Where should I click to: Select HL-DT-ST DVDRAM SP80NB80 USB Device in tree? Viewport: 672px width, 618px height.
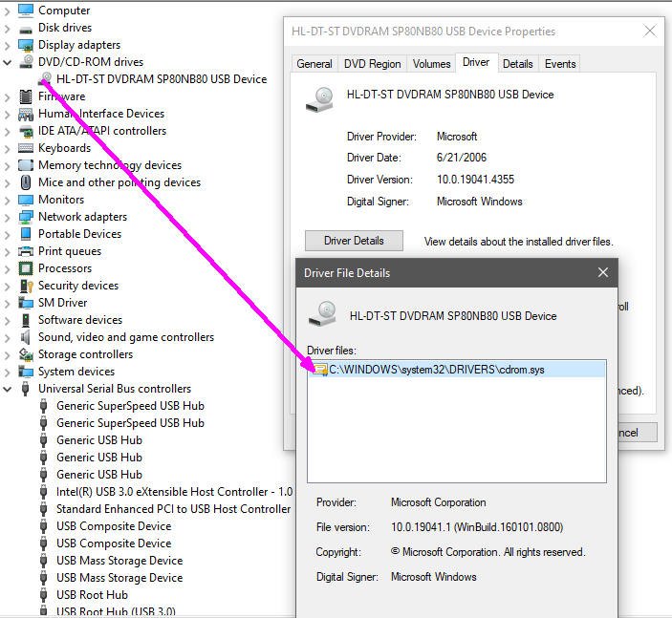pos(162,79)
